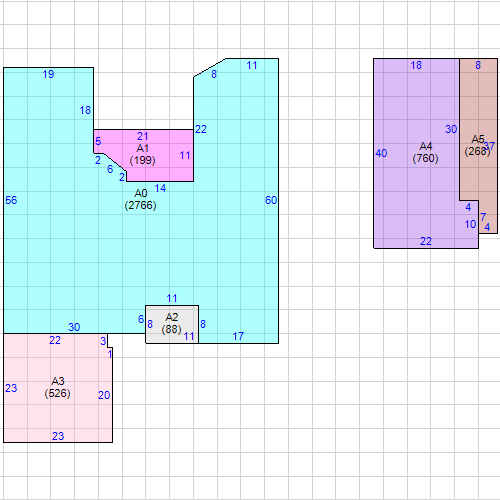Click the 20 dimension on A3's right wall
The height and width of the screenshot is (500, 500).
pyautogui.click(x=104, y=395)
